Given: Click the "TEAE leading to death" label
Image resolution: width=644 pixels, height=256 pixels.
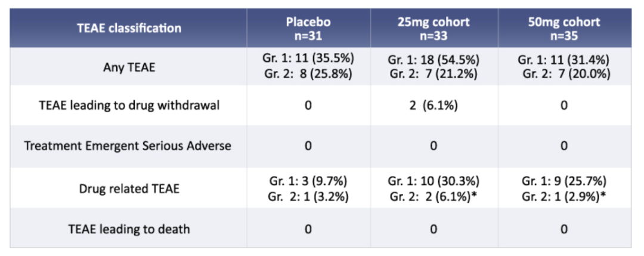Looking at the screenshot, I should (x=129, y=229).
